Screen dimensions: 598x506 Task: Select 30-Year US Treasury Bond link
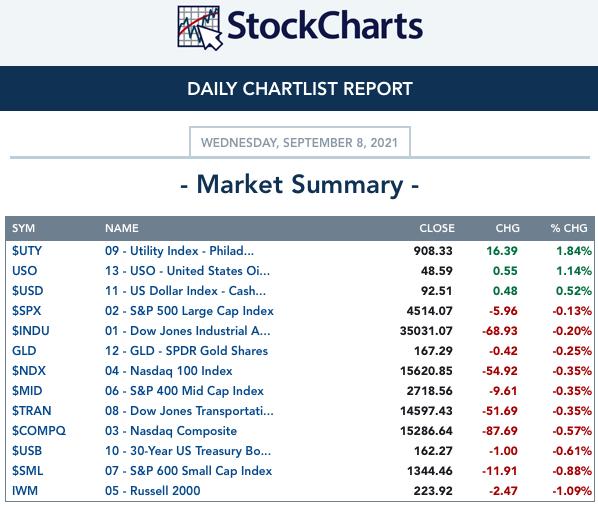tap(188, 451)
